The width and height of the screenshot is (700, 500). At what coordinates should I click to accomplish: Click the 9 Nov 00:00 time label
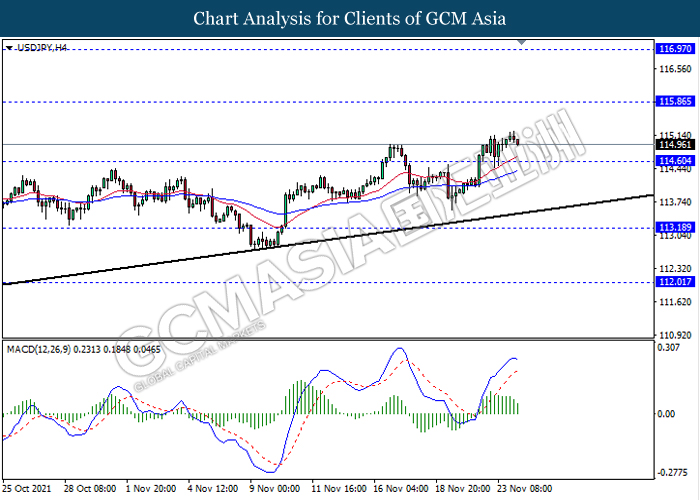point(275,489)
